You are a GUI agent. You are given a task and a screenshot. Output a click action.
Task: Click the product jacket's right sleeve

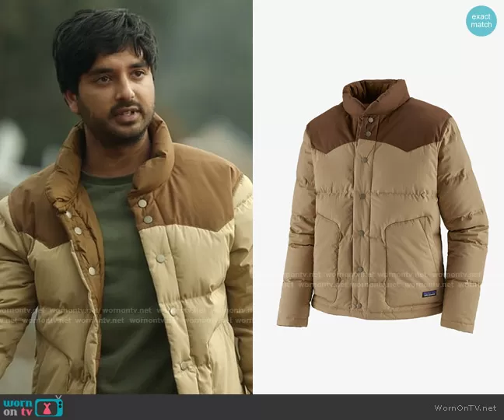(x=463, y=233)
